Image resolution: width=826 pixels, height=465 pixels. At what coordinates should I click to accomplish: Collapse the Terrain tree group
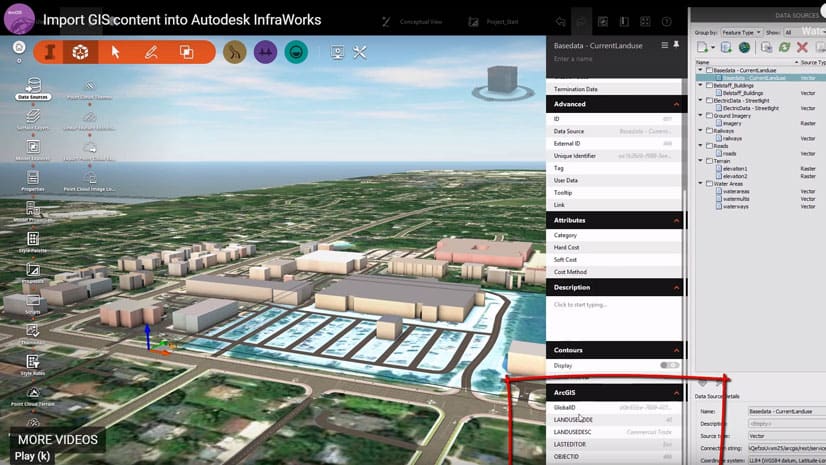(701, 161)
